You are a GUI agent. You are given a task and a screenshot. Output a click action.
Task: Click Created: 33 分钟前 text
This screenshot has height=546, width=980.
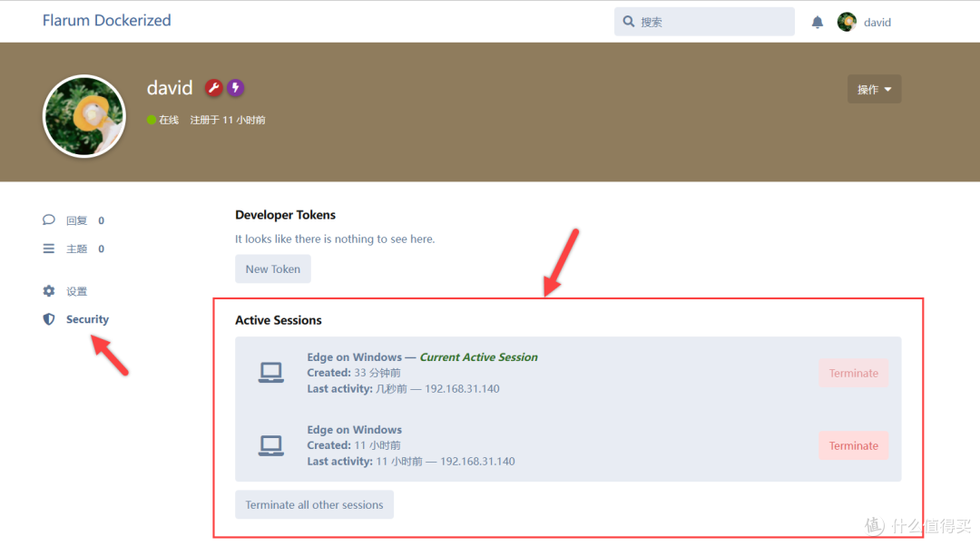(x=354, y=373)
